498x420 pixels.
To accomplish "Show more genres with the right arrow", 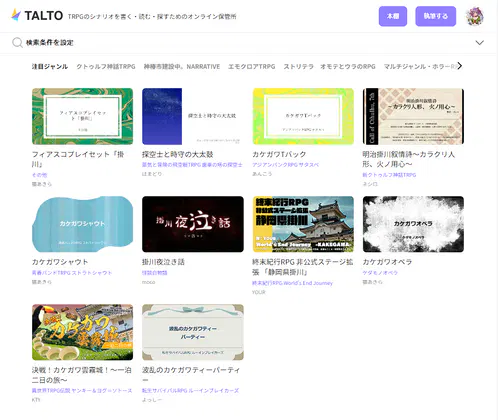I will tap(460, 66).
